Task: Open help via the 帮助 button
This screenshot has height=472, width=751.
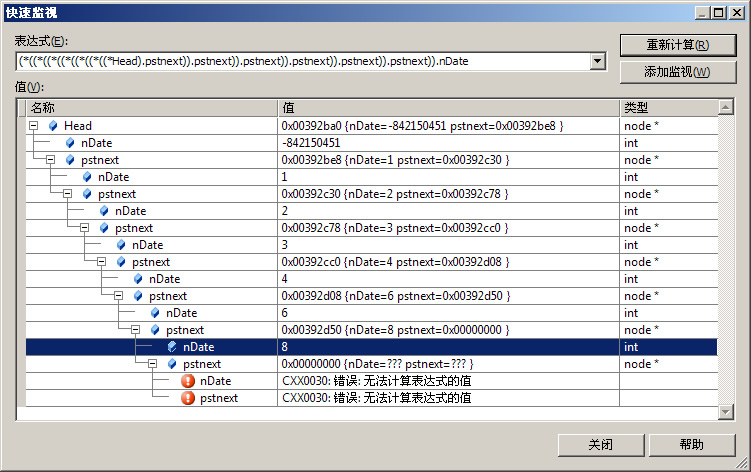Action: pyautogui.click(x=691, y=444)
